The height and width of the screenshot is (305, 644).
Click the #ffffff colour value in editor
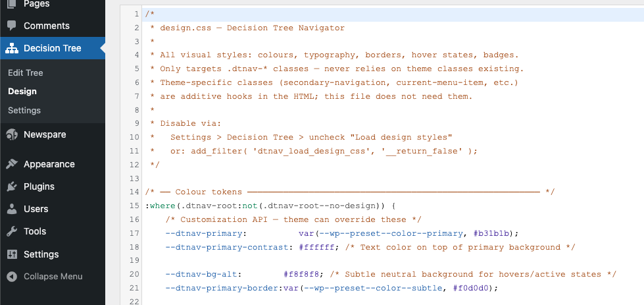point(316,247)
